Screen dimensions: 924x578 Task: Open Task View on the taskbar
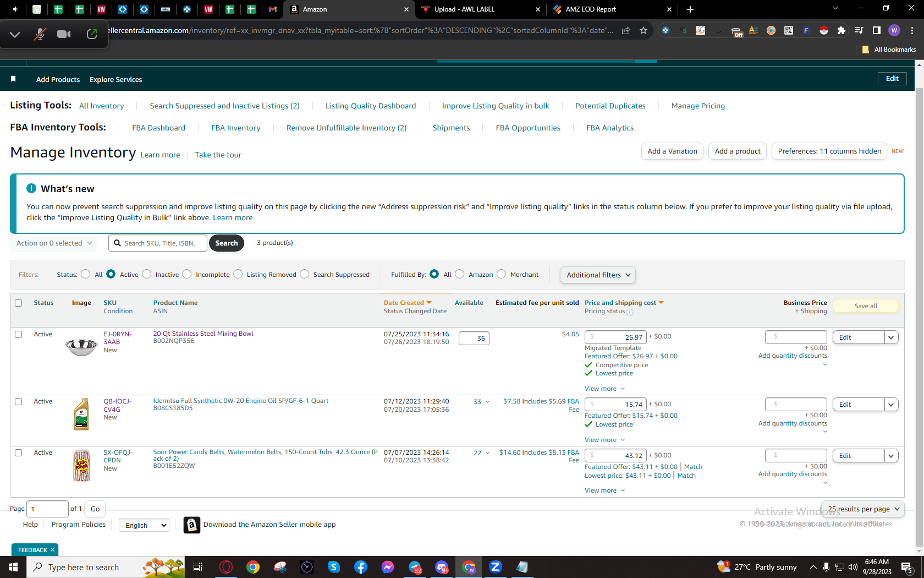click(198, 567)
